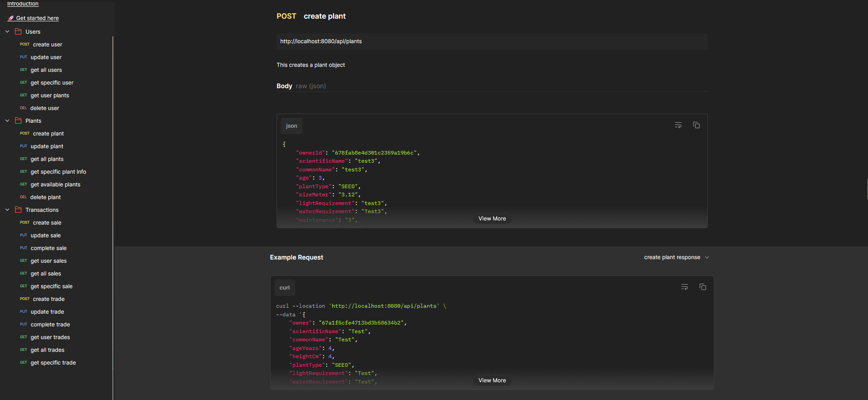This screenshot has height=400, width=868.
Task: Copy the curl example request
Action: pos(702,287)
